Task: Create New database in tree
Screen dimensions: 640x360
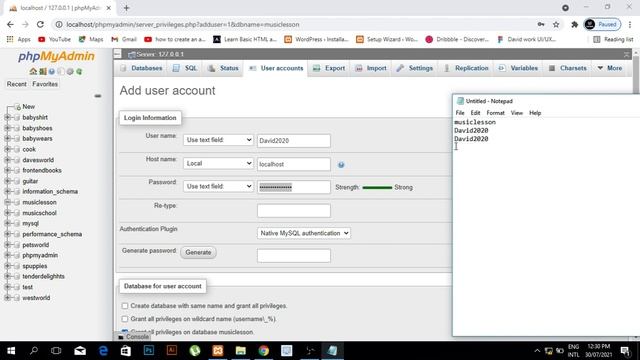Action: click(x=29, y=107)
